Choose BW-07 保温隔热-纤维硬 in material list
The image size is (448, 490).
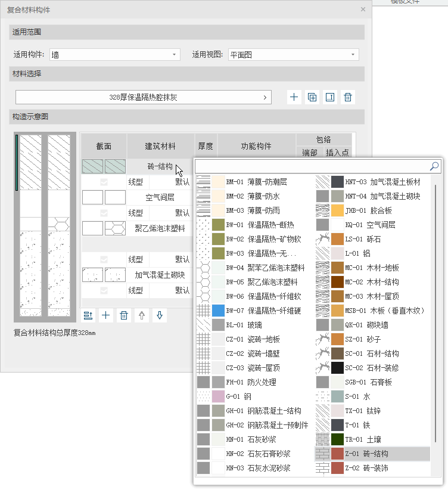coord(274,311)
